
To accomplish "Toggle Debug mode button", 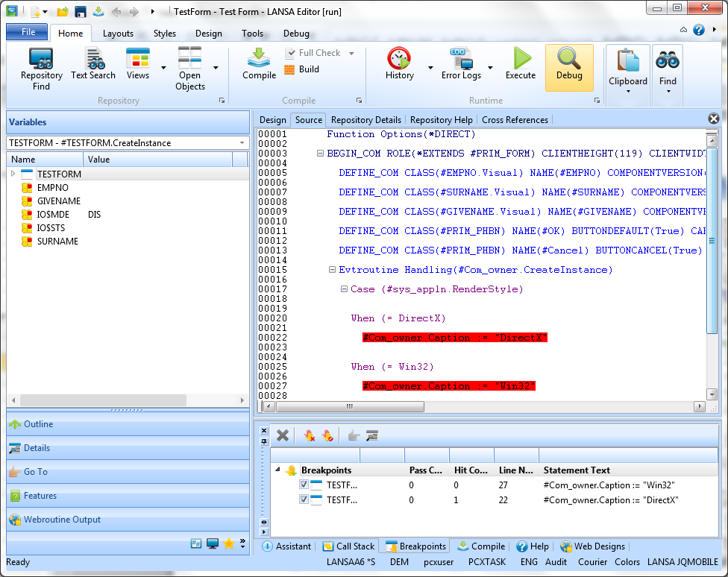I will pos(569,67).
